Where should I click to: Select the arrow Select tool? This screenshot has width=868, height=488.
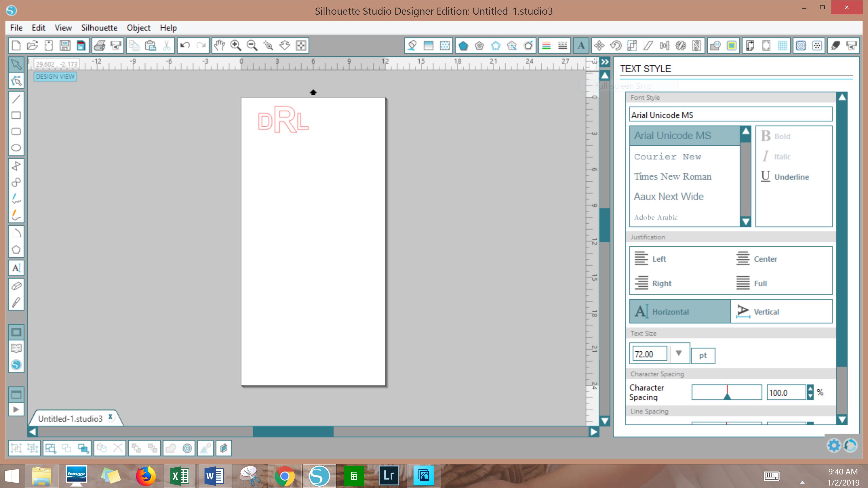[x=16, y=64]
